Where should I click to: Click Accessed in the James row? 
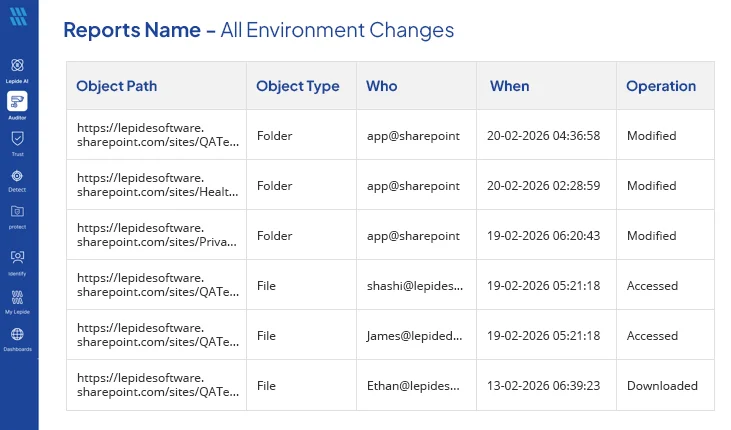pos(652,336)
